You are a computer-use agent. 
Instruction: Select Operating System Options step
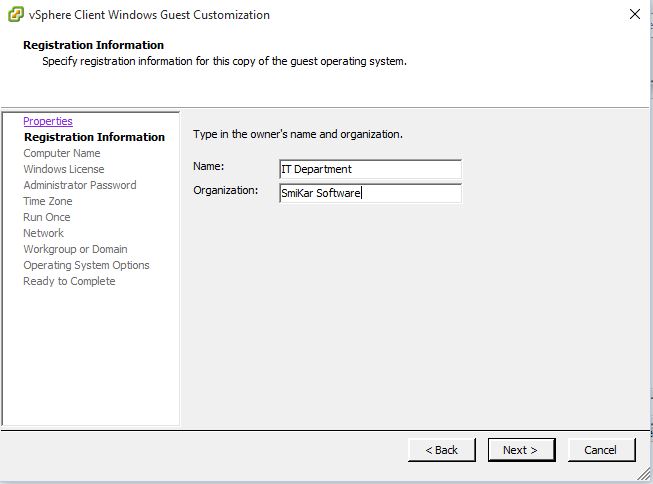86,265
